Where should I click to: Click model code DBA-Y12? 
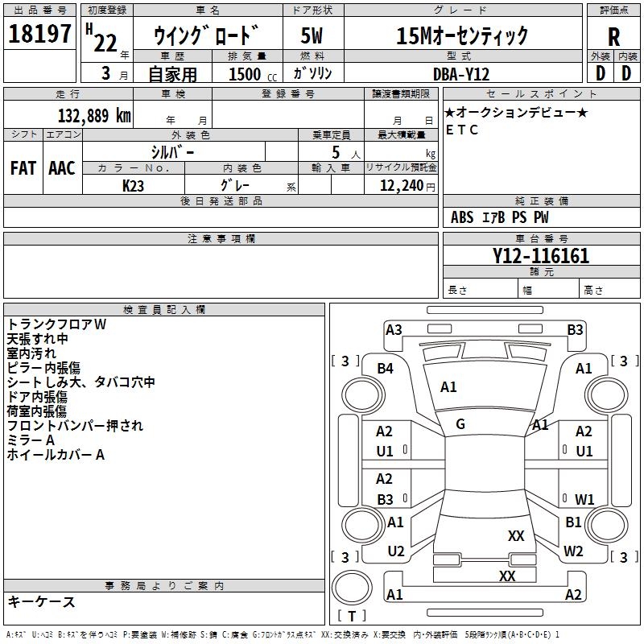[x=461, y=74]
